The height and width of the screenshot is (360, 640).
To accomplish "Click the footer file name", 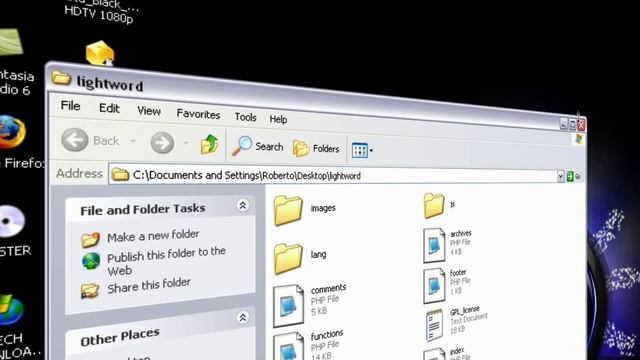I will coord(458,272).
